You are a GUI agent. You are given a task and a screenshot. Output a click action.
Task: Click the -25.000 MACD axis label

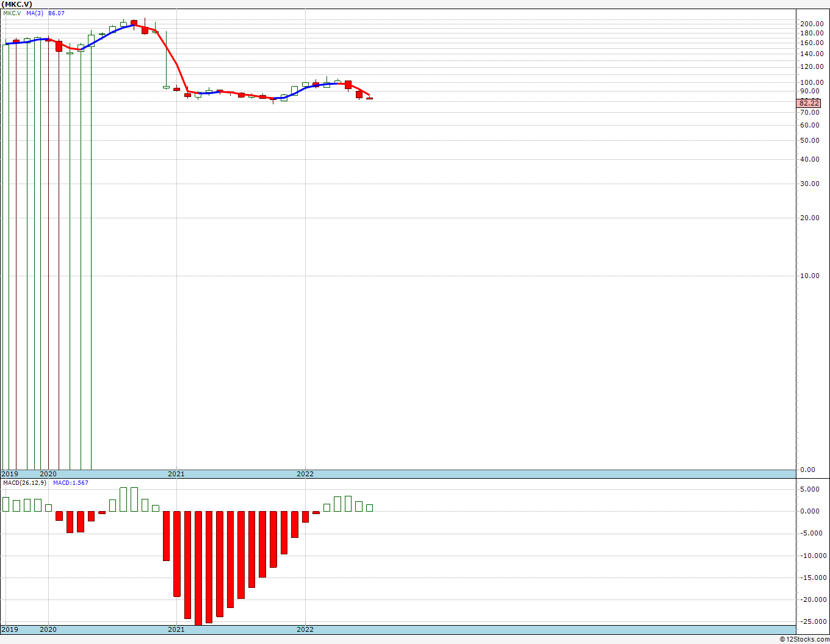coord(812,621)
